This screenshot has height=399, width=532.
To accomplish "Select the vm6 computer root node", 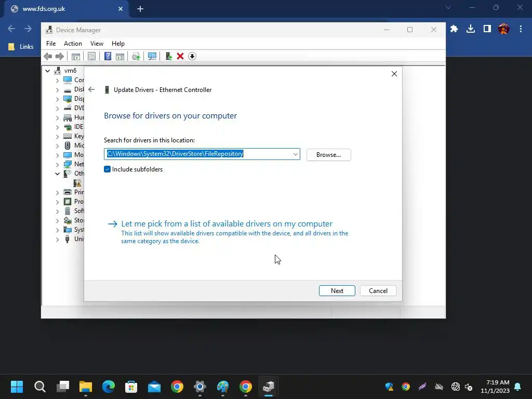I will (x=70, y=71).
